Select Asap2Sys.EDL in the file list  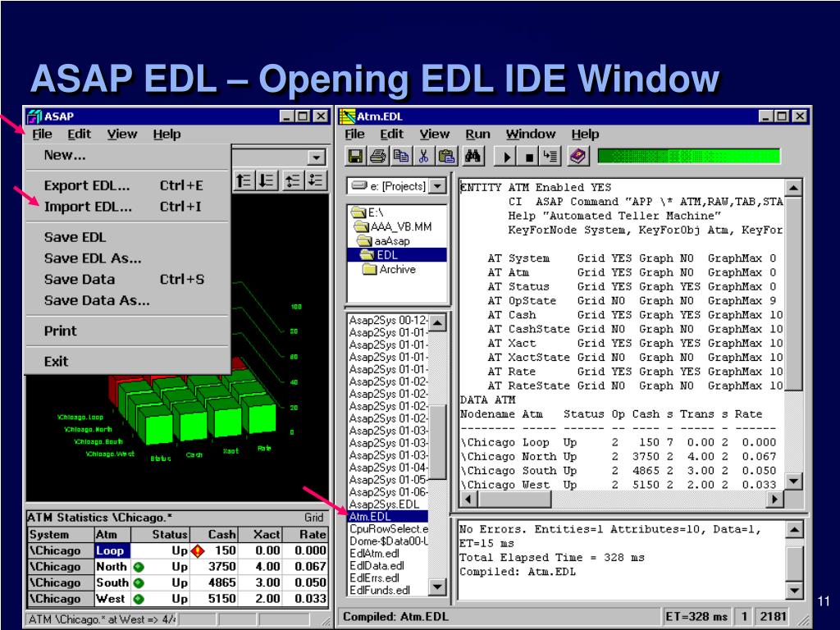(388, 504)
